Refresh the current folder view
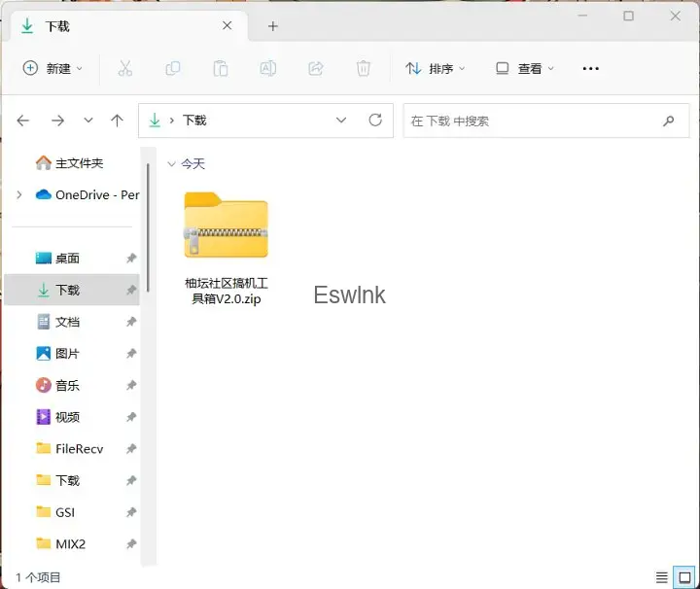 [375, 121]
